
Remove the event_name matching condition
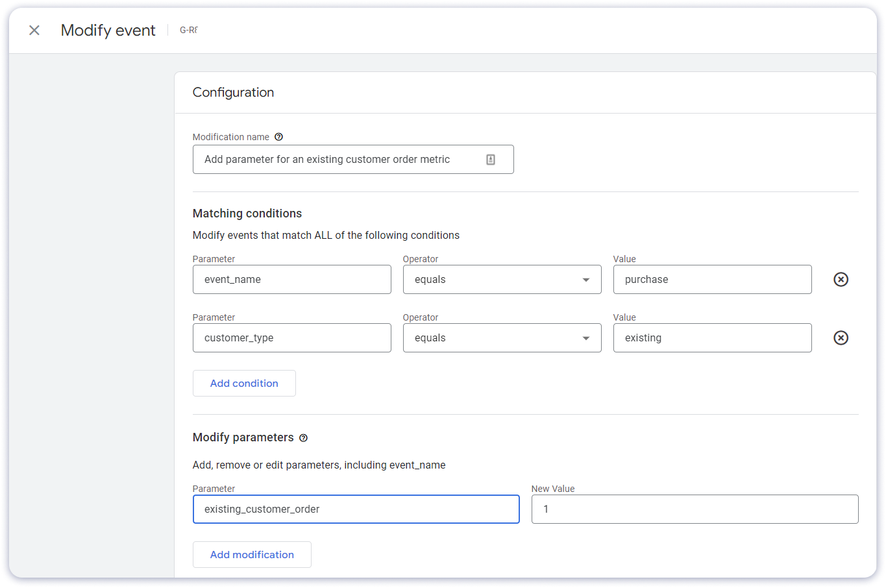pos(841,279)
